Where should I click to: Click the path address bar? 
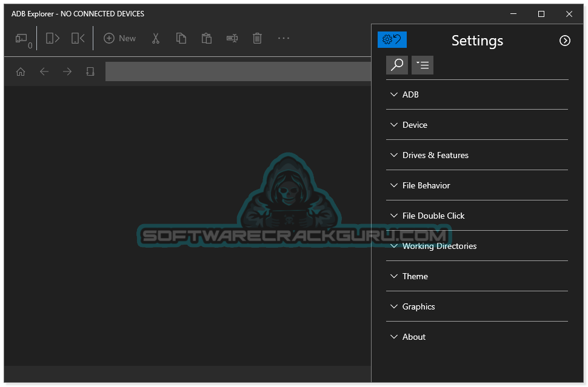238,71
